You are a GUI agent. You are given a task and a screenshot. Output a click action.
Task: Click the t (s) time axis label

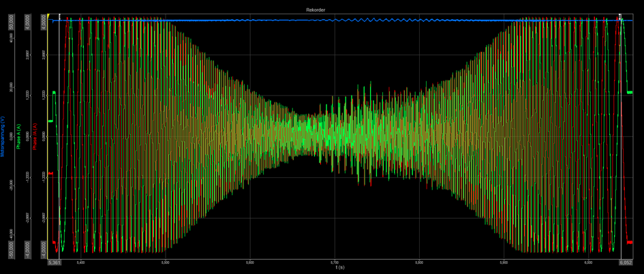(x=339, y=267)
